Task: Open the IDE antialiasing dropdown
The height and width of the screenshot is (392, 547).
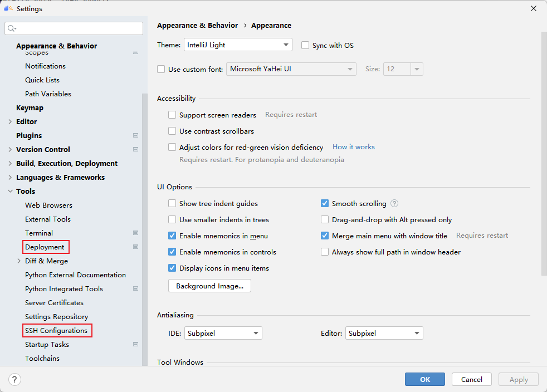Action: [x=223, y=333]
